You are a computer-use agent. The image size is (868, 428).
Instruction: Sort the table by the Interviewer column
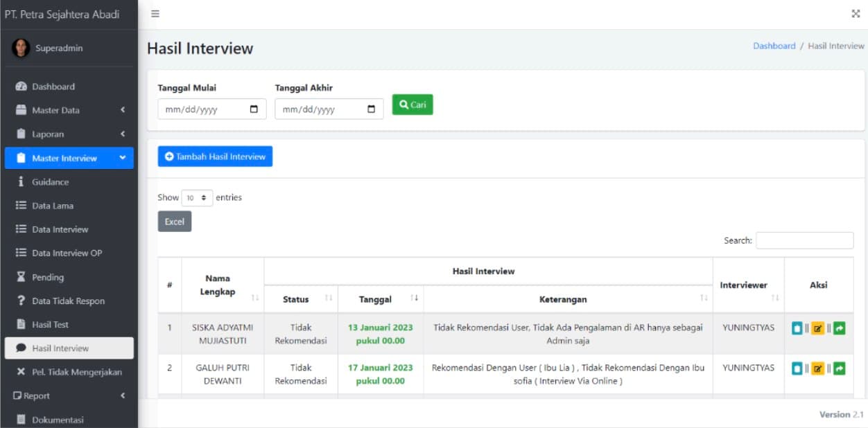pos(775,298)
